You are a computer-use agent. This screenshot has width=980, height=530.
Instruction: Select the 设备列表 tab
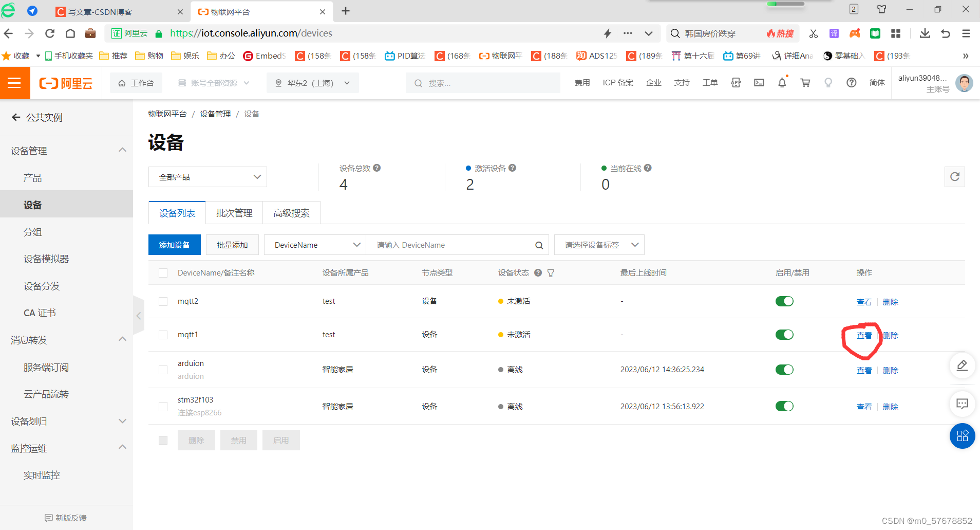(x=177, y=213)
